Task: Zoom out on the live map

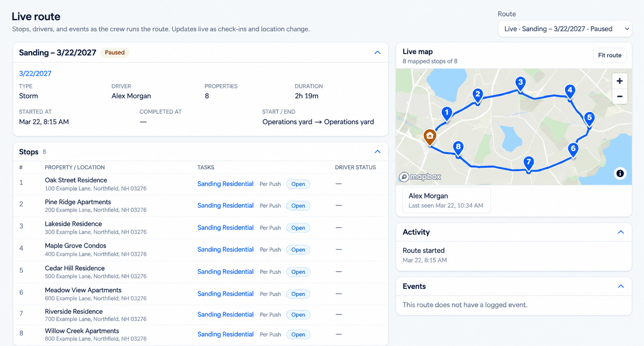Action: tap(620, 96)
